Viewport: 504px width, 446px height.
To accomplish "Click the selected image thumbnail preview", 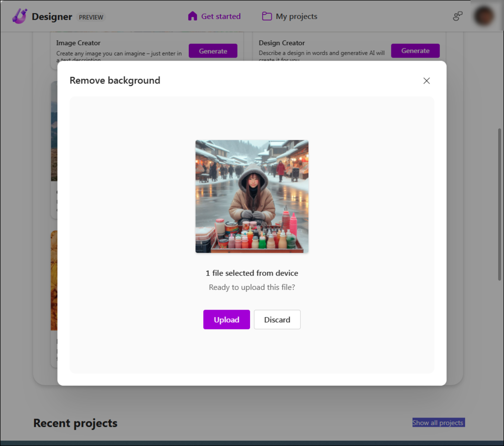I will (x=252, y=196).
